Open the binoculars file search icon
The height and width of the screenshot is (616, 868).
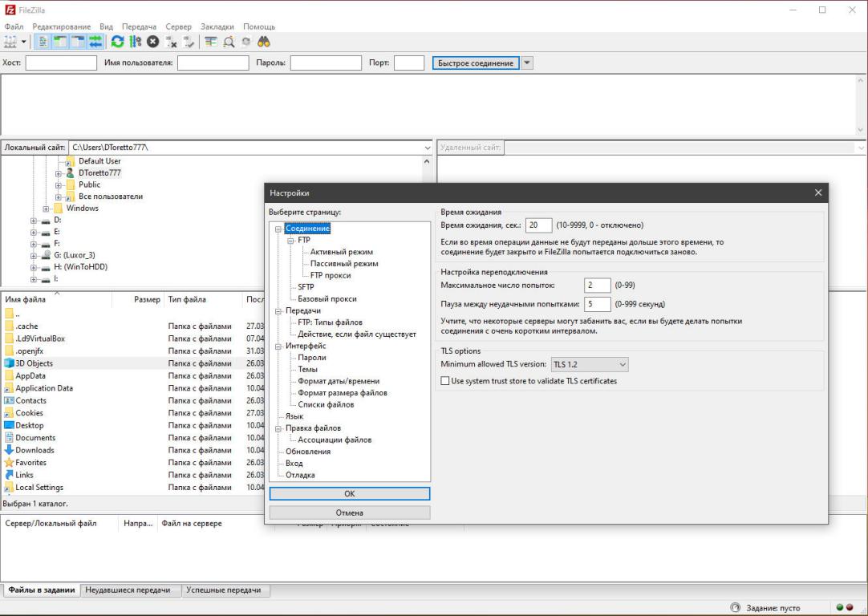click(x=263, y=42)
